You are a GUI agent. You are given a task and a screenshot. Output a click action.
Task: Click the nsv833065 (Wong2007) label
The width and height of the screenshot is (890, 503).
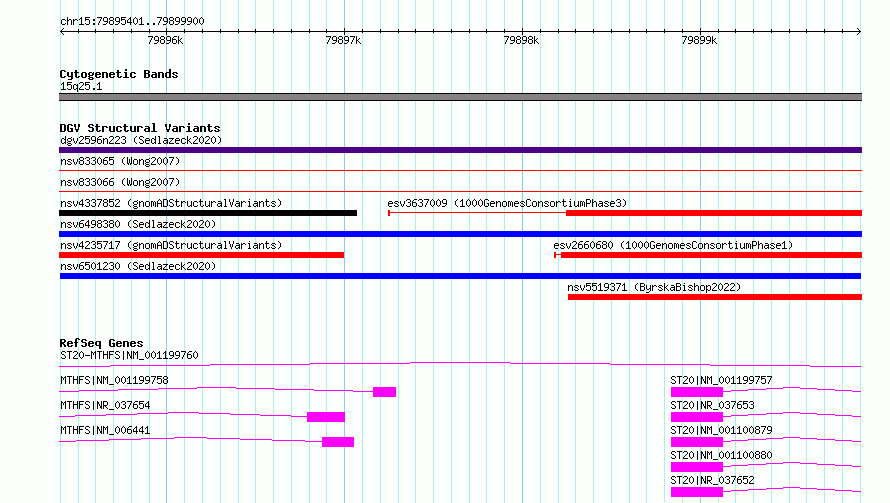[120, 161]
